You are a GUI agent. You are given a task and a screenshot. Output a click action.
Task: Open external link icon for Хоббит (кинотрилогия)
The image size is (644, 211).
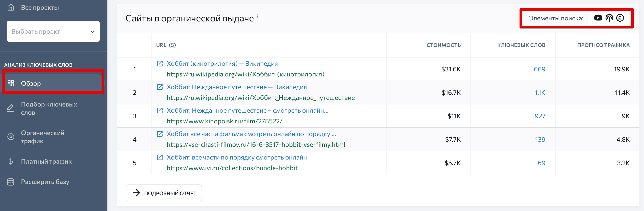[160, 64]
